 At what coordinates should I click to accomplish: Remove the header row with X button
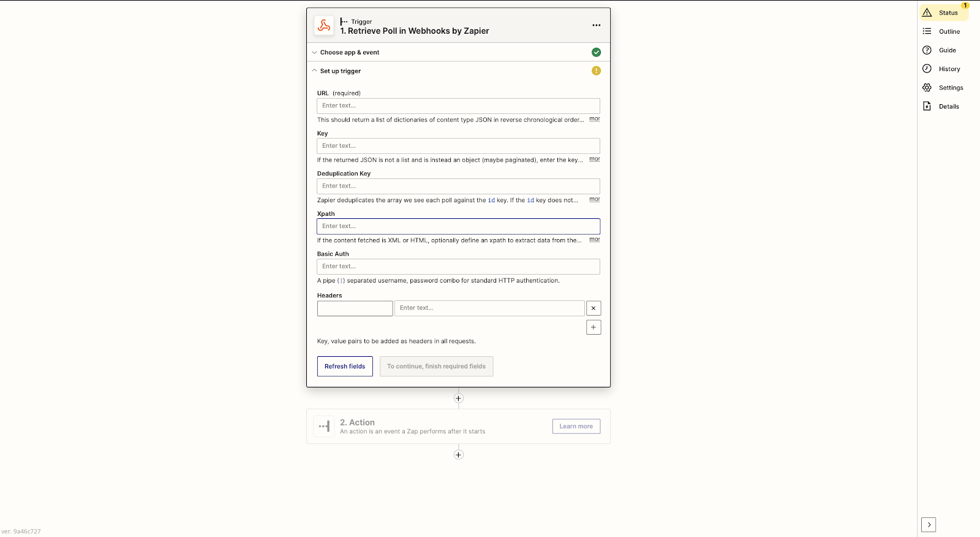[x=594, y=308]
